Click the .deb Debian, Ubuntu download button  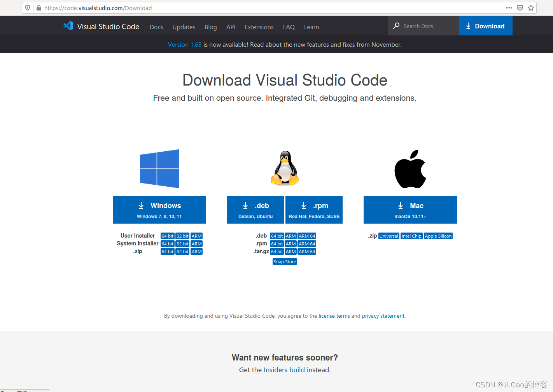pos(255,210)
